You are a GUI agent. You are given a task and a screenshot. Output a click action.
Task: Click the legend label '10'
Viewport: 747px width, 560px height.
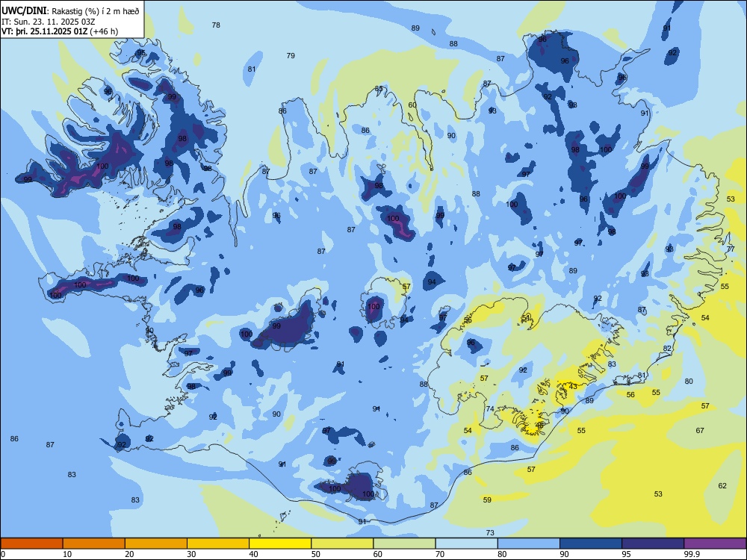pos(67,554)
